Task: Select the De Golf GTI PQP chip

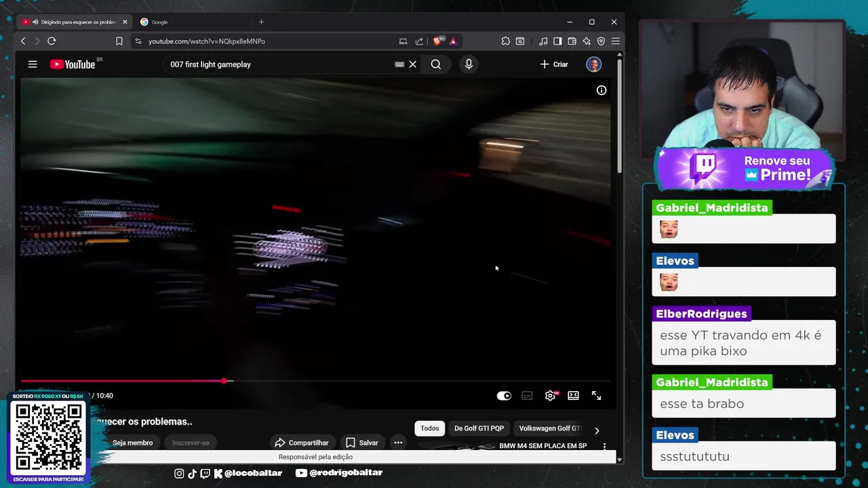Action: tap(479, 428)
